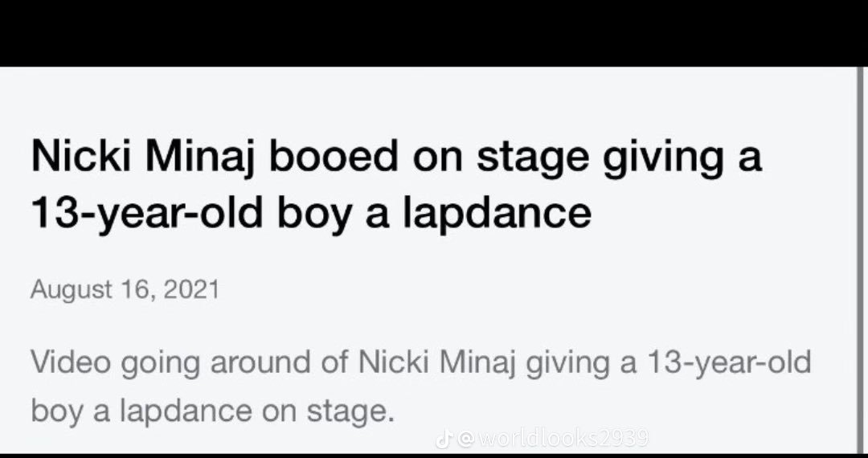The height and width of the screenshot is (458, 868).
Task: Click the word 'Video' in the snippet
Action: (72, 362)
